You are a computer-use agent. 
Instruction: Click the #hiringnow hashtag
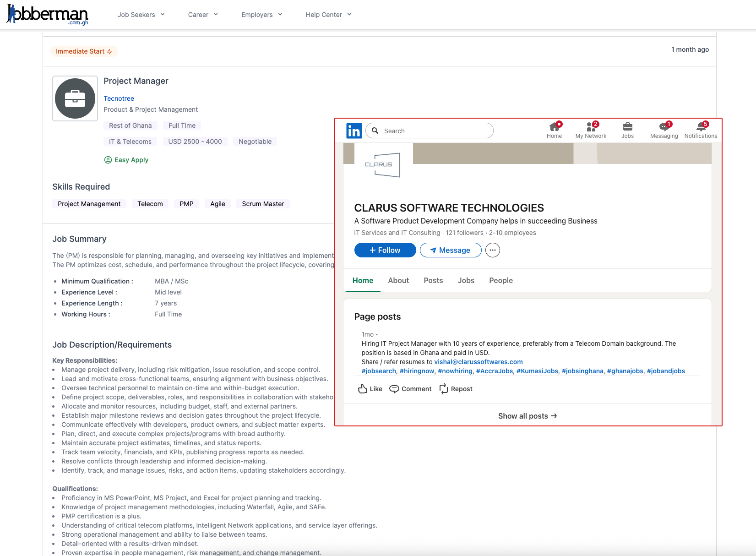pyautogui.click(x=417, y=371)
